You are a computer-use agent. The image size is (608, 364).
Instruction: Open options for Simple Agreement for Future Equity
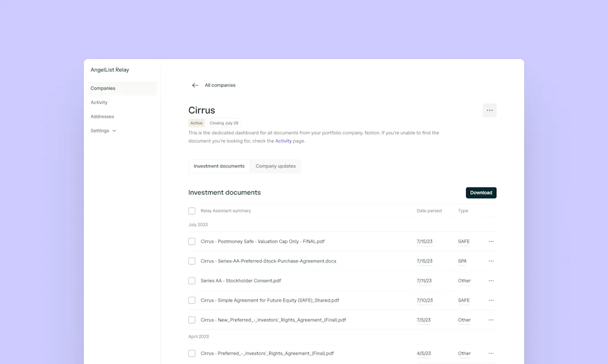(491, 300)
